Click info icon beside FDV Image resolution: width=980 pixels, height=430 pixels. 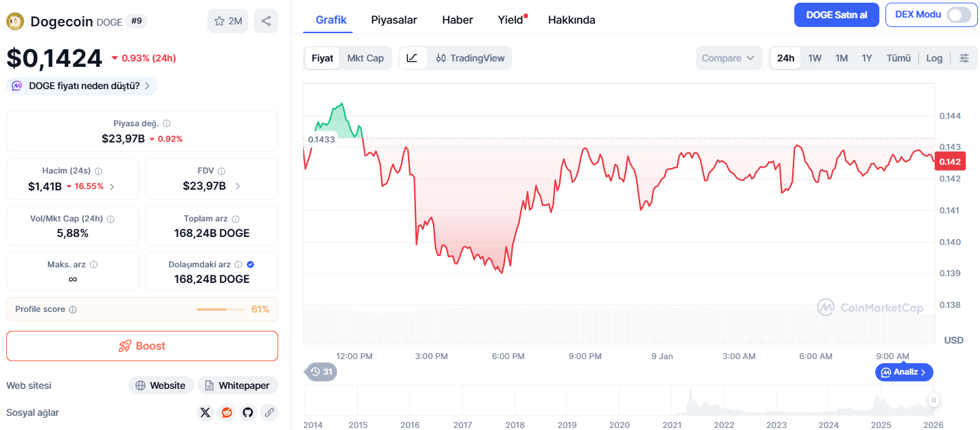(x=222, y=171)
